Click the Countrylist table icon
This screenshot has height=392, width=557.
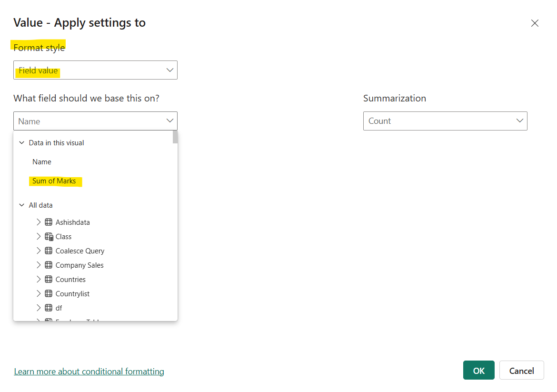click(x=49, y=294)
